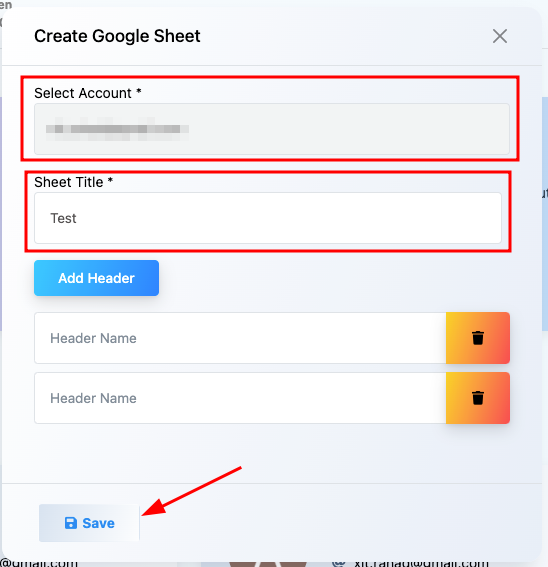The height and width of the screenshot is (567, 548).
Task: Click the Add Header button
Action: click(x=96, y=278)
